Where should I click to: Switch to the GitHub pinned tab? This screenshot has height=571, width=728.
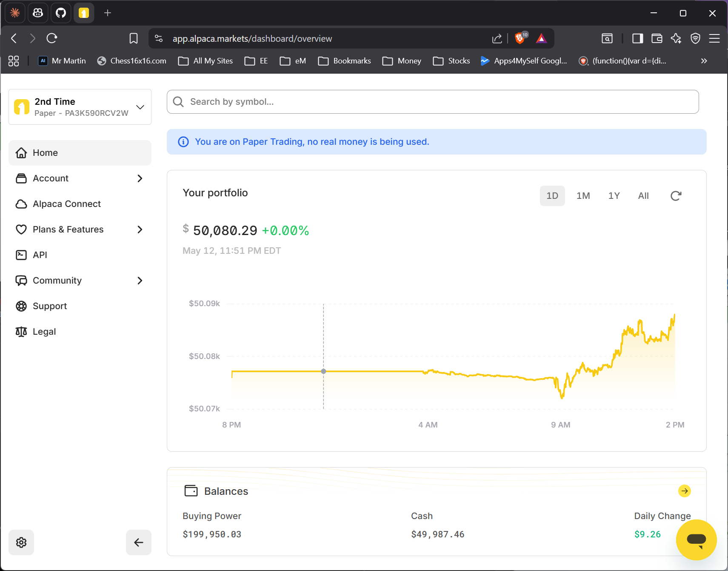click(x=61, y=13)
